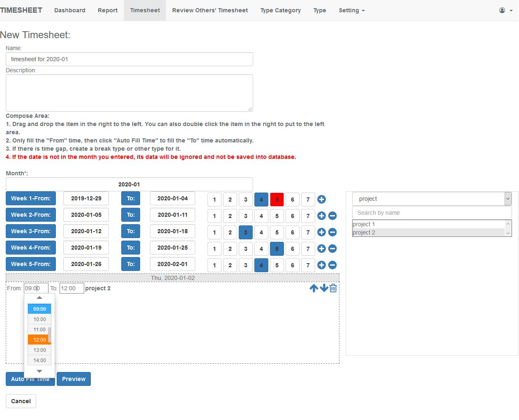The width and height of the screenshot is (519, 420).
Task: Toggle day 3 in Week 3
Action: tap(246, 232)
